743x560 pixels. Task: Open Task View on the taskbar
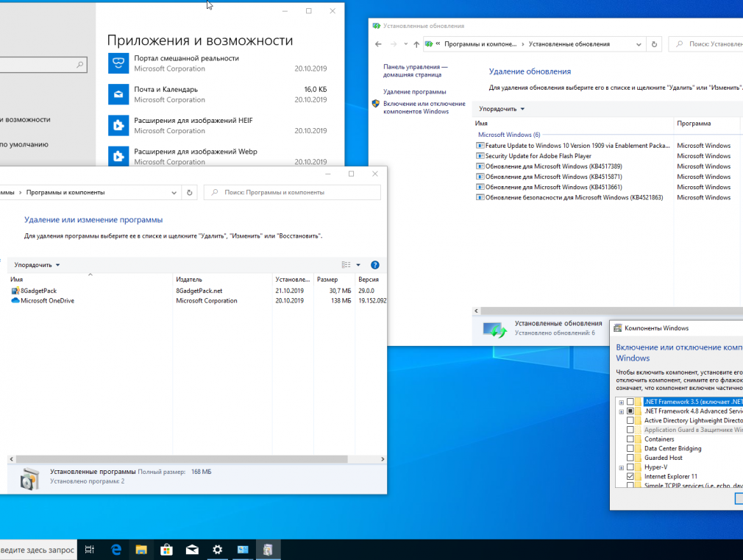coord(90,550)
